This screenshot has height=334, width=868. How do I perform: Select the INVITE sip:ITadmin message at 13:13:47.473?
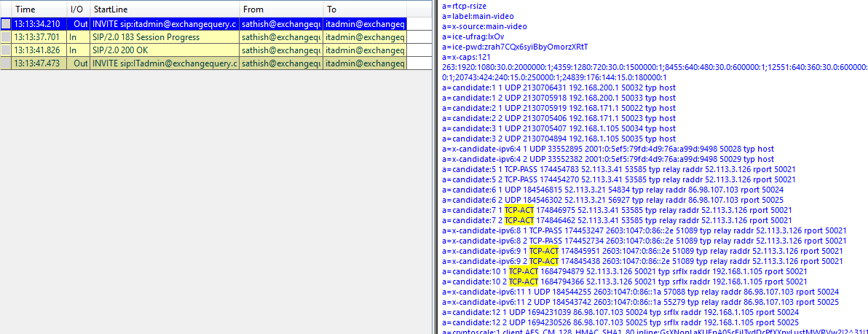165,63
